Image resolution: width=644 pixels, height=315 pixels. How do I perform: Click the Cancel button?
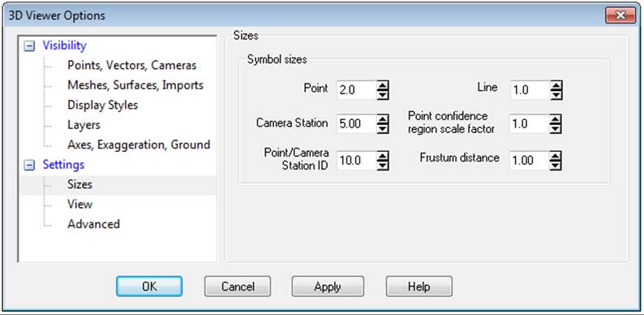[x=238, y=287]
